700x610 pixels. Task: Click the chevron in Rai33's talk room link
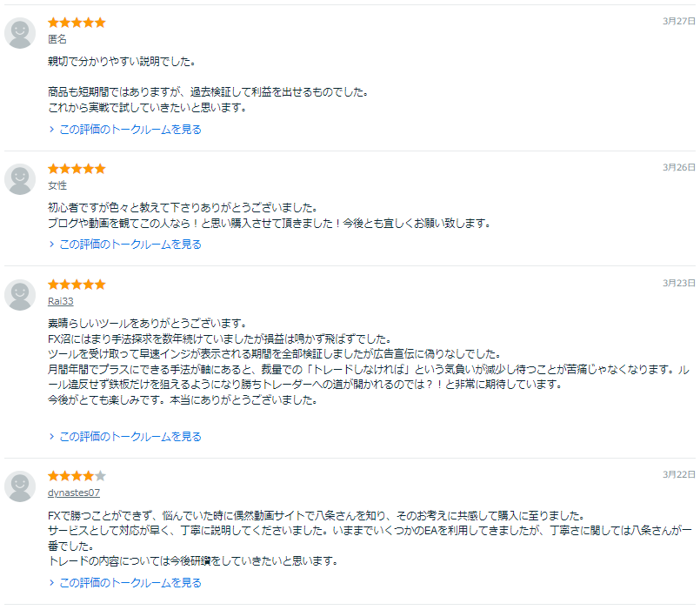pyautogui.click(x=52, y=437)
